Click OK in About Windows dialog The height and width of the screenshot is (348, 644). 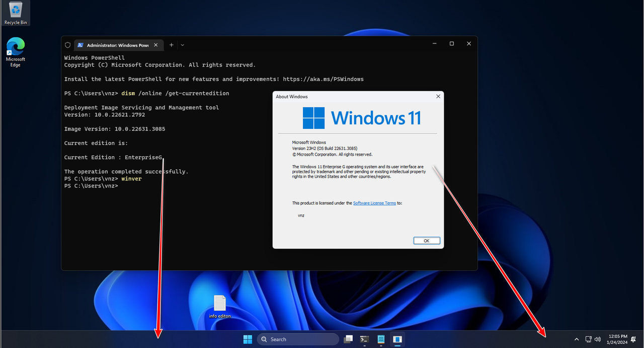click(427, 241)
